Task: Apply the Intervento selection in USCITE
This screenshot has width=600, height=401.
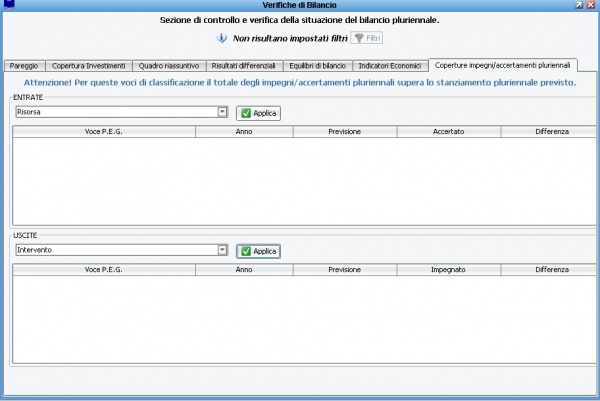Action: click(x=258, y=251)
